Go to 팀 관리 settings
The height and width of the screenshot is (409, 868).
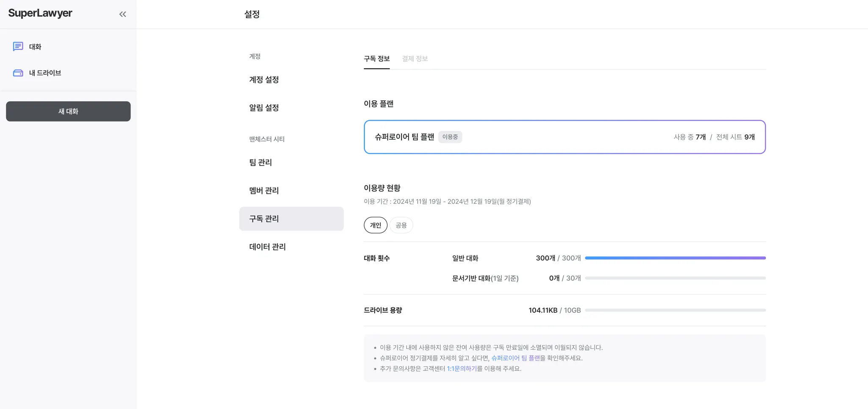point(260,163)
